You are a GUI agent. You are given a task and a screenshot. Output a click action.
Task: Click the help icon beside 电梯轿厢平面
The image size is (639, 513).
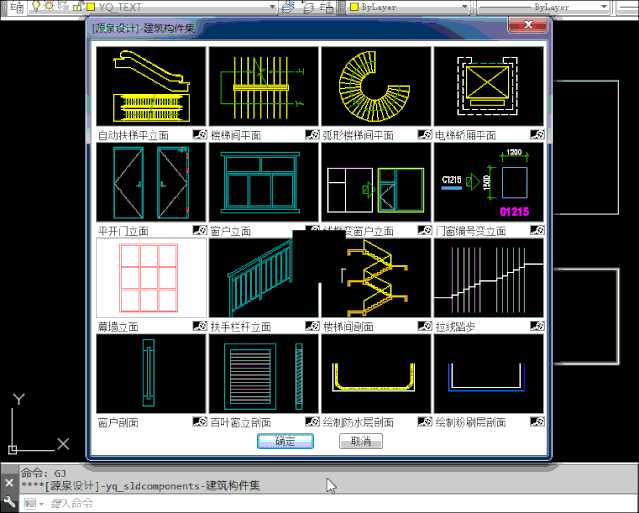pos(537,134)
